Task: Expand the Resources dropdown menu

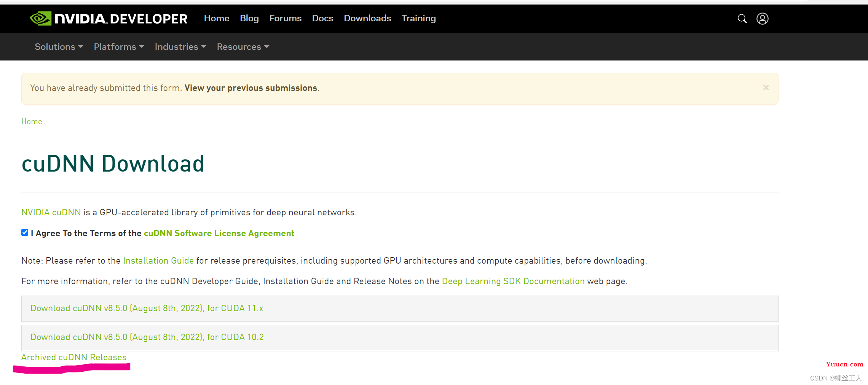Action: [243, 47]
